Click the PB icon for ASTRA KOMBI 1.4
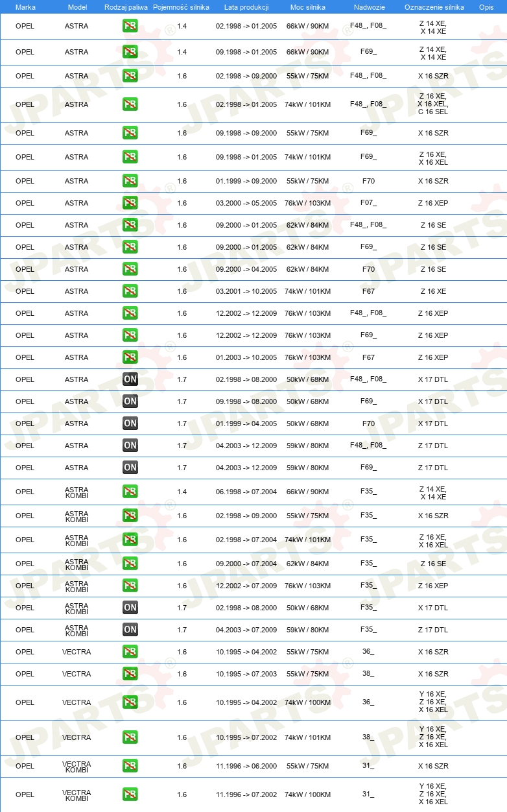The height and width of the screenshot is (812, 507). pyautogui.click(x=130, y=492)
